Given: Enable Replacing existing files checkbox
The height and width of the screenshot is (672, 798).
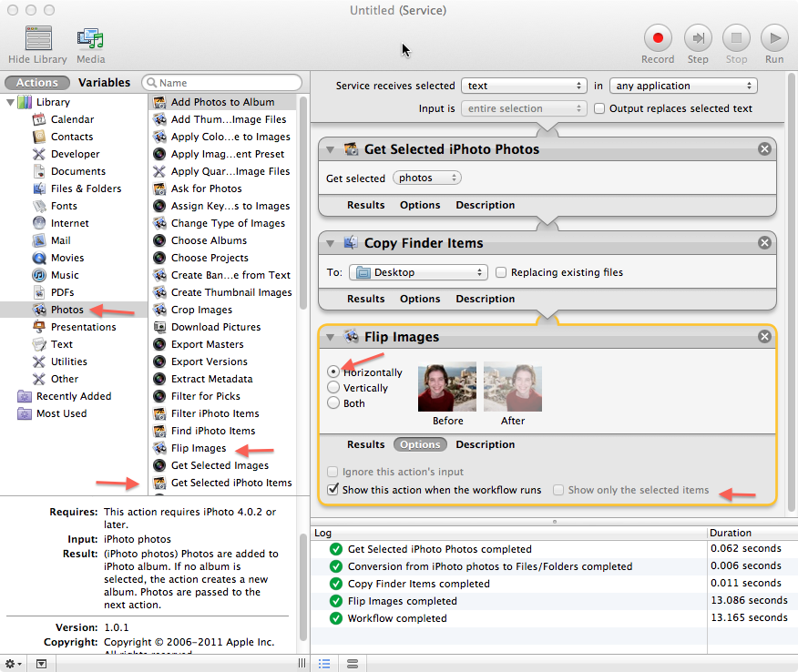Looking at the screenshot, I should pyautogui.click(x=501, y=272).
